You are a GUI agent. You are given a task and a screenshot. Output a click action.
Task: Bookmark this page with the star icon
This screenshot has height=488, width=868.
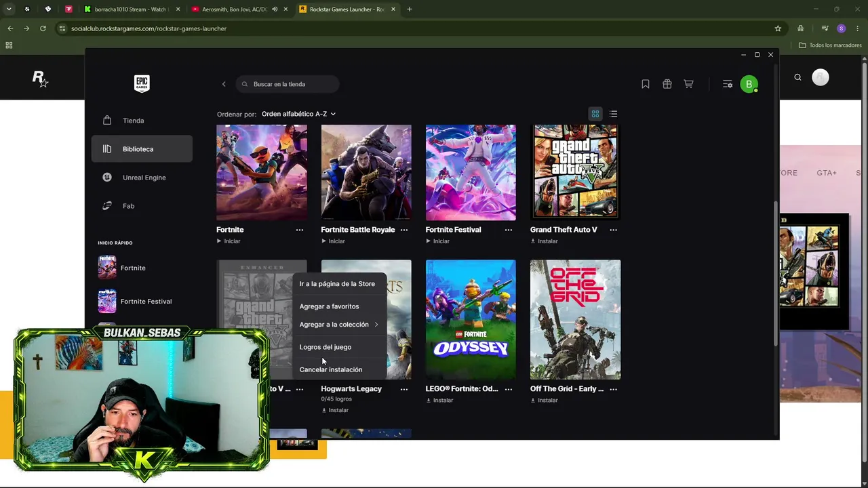[x=778, y=28]
